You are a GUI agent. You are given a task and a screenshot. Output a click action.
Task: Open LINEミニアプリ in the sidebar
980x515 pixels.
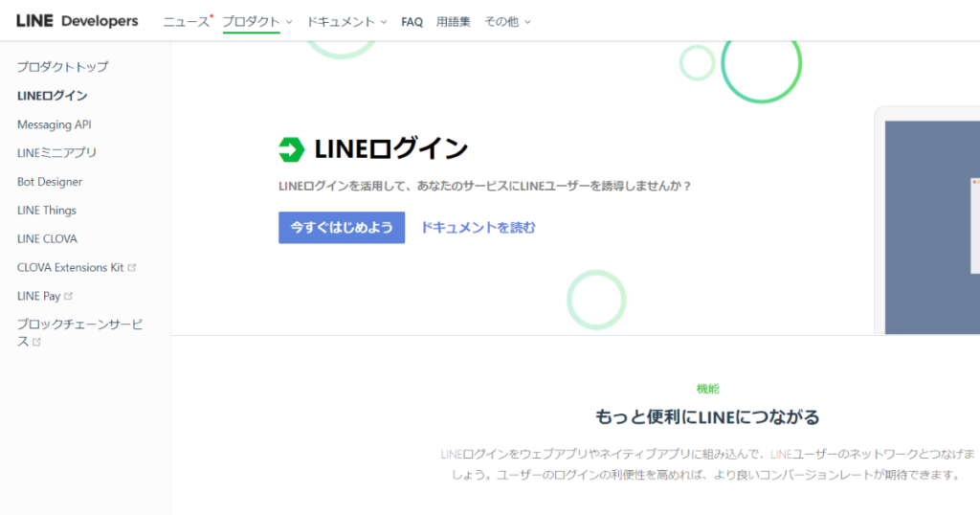pyautogui.click(x=56, y=153)
